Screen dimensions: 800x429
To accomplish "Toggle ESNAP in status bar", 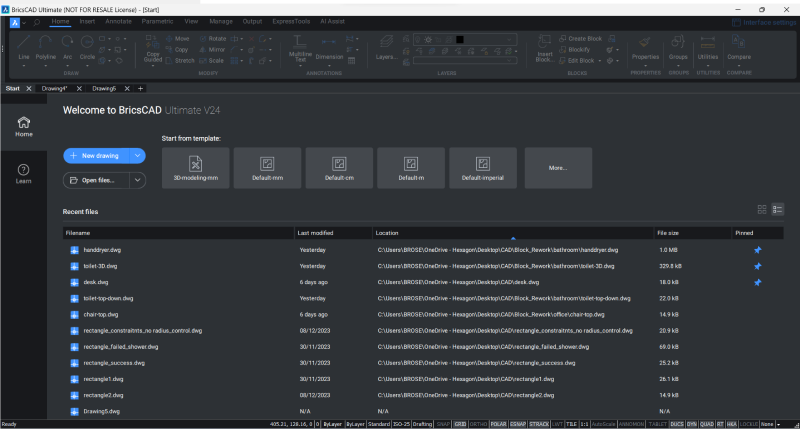I will [x=518, y=424].
